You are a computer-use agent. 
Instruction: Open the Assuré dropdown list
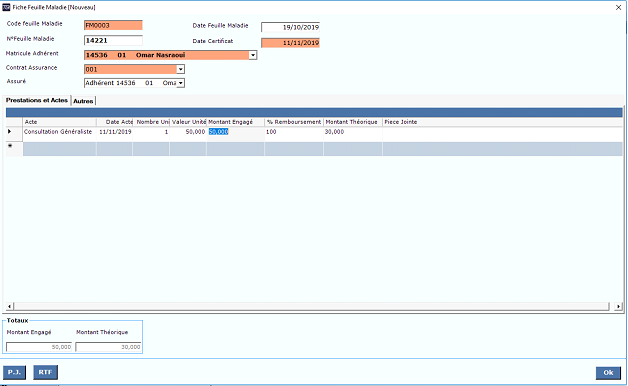point(181,83)
